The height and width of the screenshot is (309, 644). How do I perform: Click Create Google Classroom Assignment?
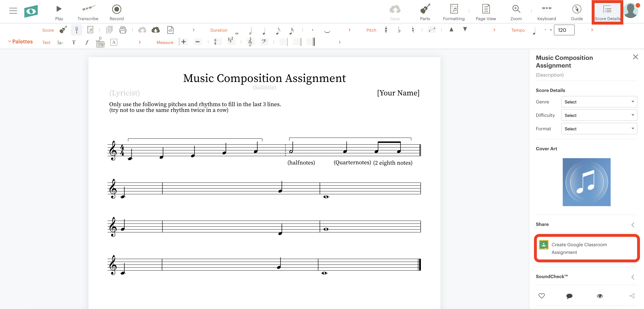tap(587, 248)
